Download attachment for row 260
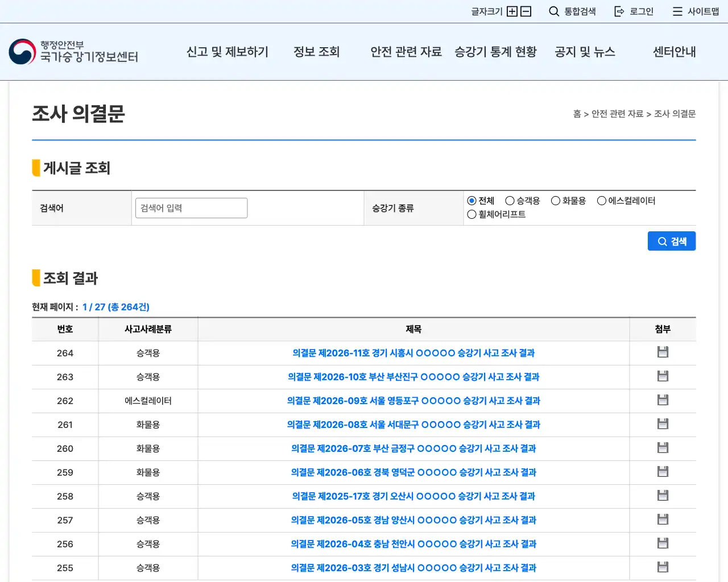 (663, 448)
